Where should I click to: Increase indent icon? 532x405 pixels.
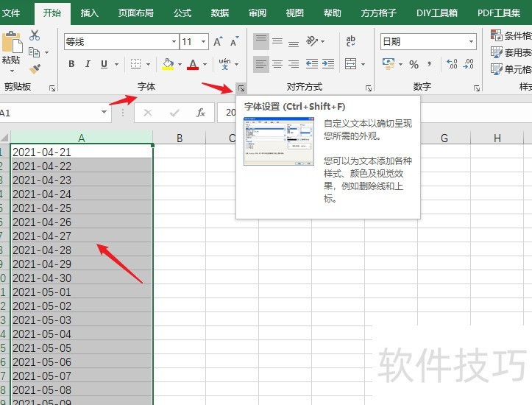pos(328,64)
